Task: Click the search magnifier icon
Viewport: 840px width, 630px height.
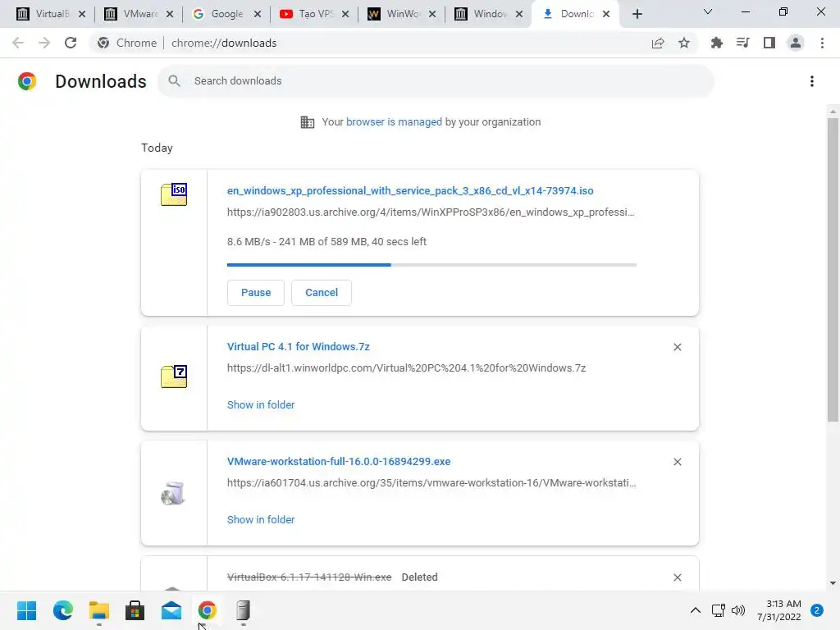Action: coord(174,81)
